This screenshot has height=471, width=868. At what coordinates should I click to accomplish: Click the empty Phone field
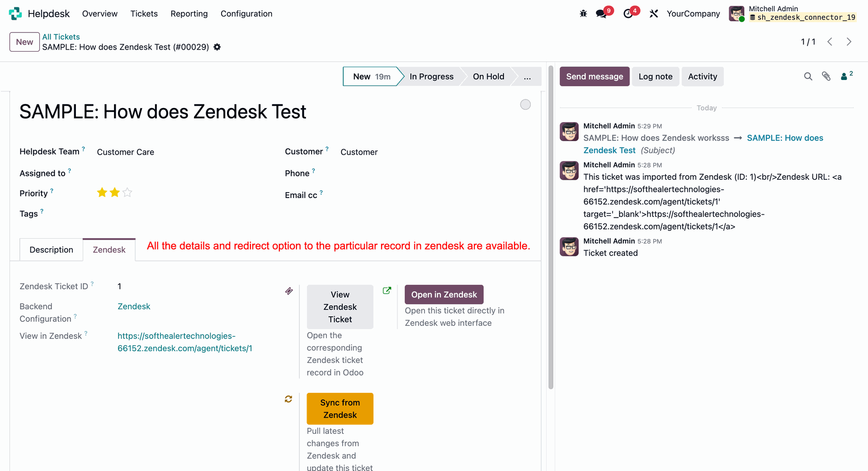pos(436,173)
